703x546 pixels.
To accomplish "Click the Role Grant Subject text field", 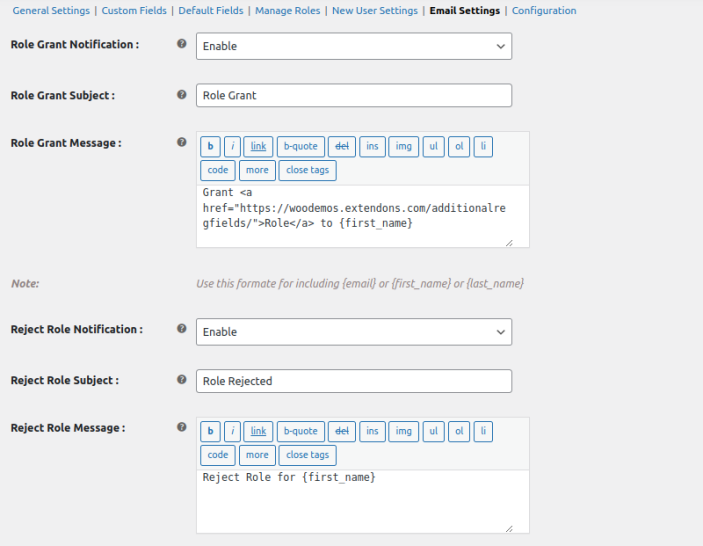I will [x=354, y=95].
